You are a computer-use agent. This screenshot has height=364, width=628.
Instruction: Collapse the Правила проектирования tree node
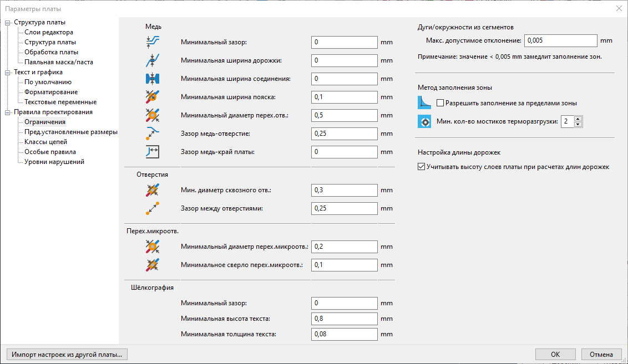coord(7,113)
